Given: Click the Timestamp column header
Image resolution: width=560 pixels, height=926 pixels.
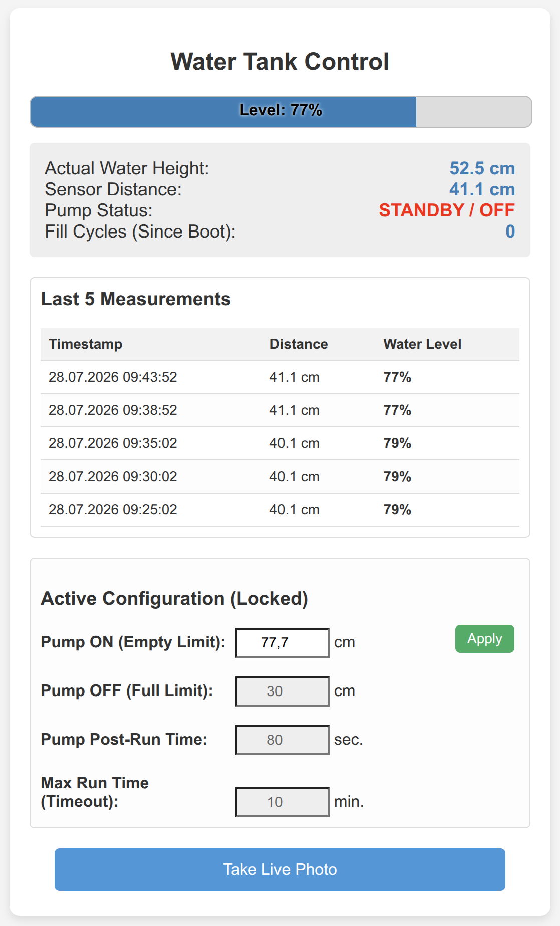Looking at the screenshot, I should point(86,344).
